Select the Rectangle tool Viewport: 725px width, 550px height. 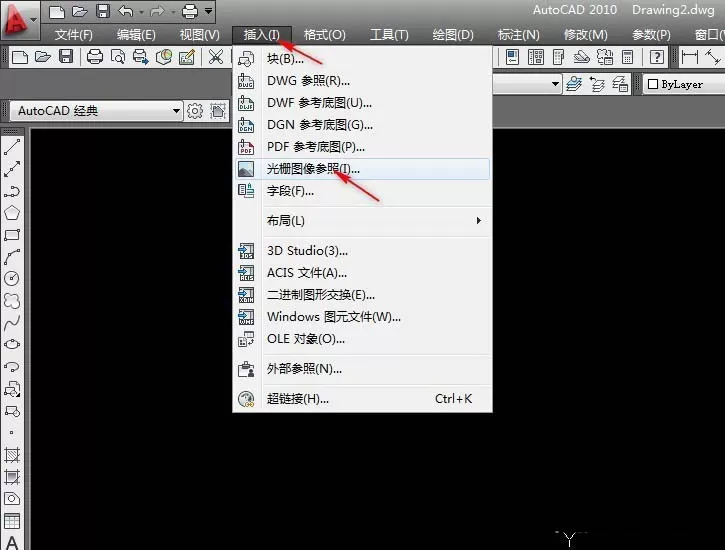tap(12, 235)
